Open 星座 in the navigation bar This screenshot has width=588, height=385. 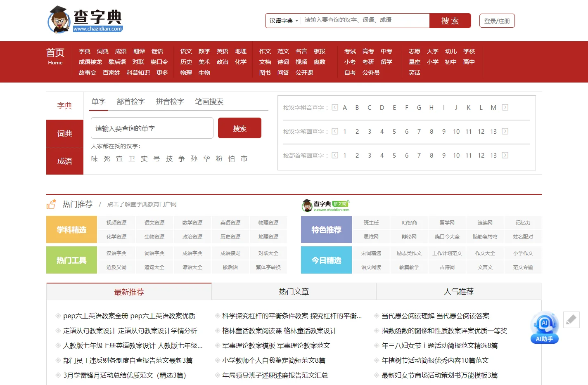pos(415,62)
